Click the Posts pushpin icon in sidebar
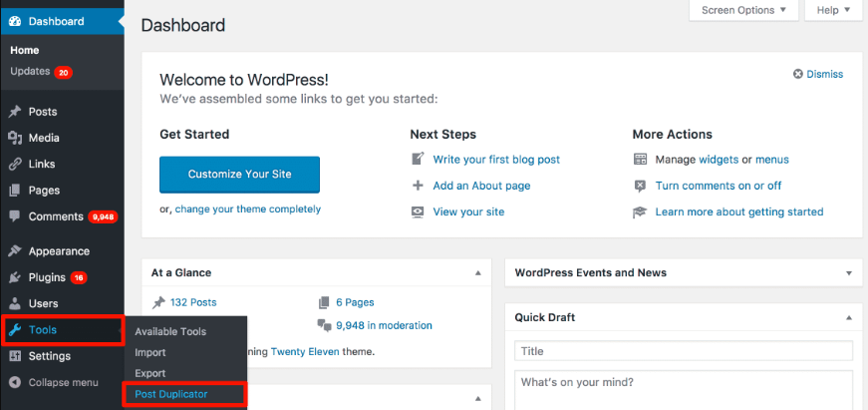This screenshot has height=410, width=868. pos(15,112)
